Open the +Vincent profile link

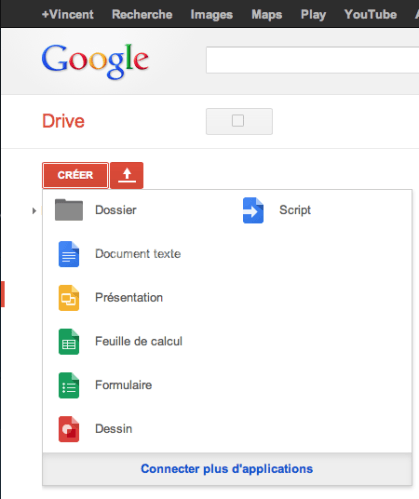(x=68, y=14)
